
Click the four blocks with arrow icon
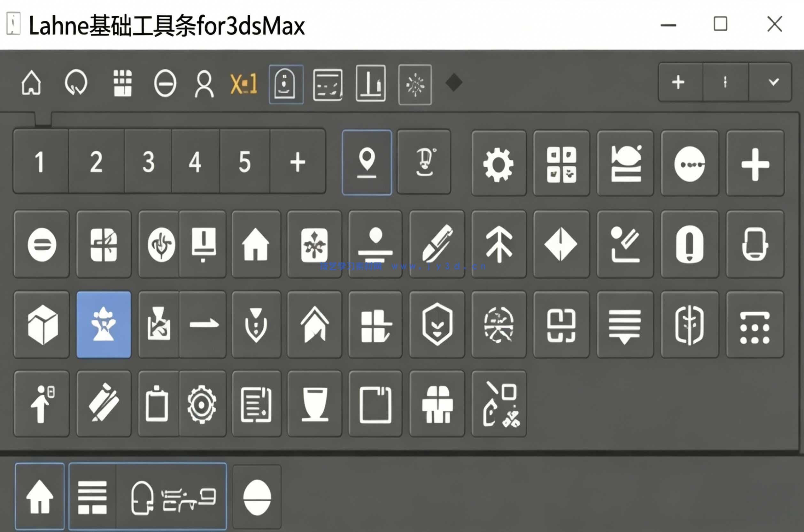tap(375, 324)
